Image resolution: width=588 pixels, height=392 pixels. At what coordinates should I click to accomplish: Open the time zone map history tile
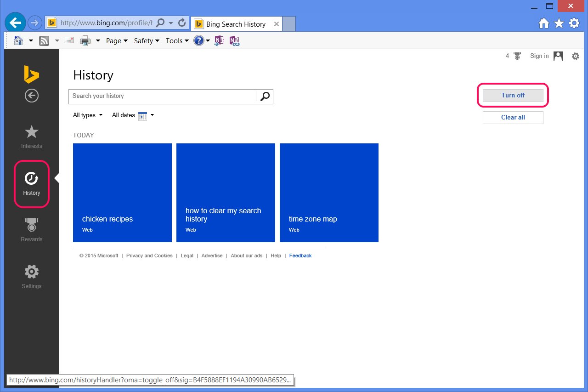tap(329, 193)
